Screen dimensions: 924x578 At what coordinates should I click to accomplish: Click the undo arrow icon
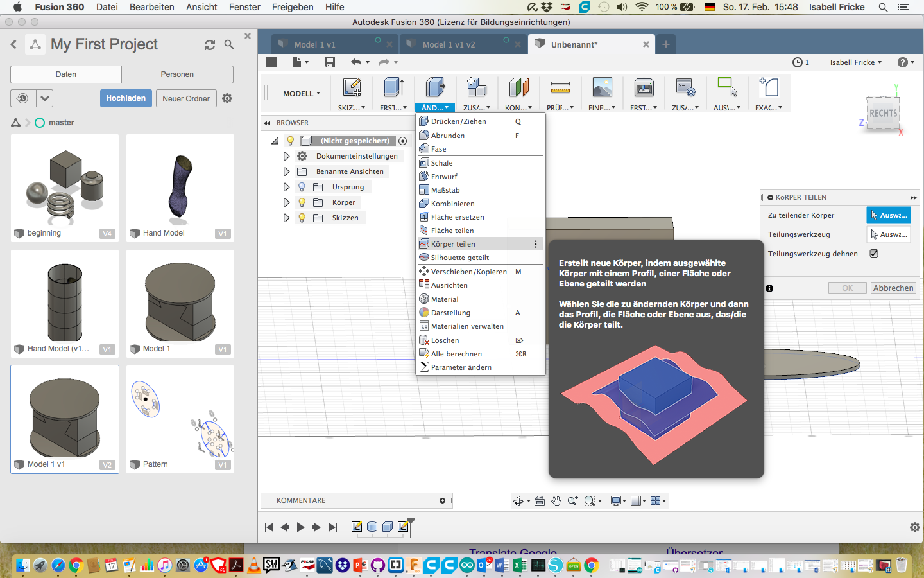pos(356,62)
